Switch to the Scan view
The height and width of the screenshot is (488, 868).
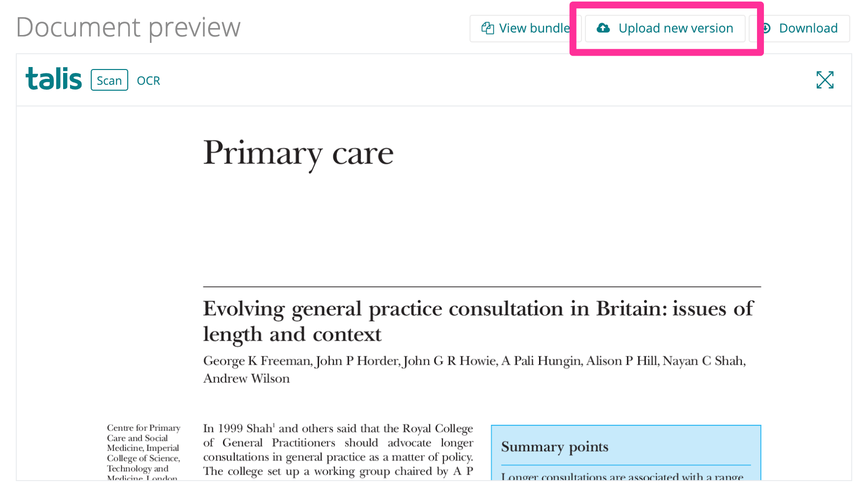click(x=109, y=80)
